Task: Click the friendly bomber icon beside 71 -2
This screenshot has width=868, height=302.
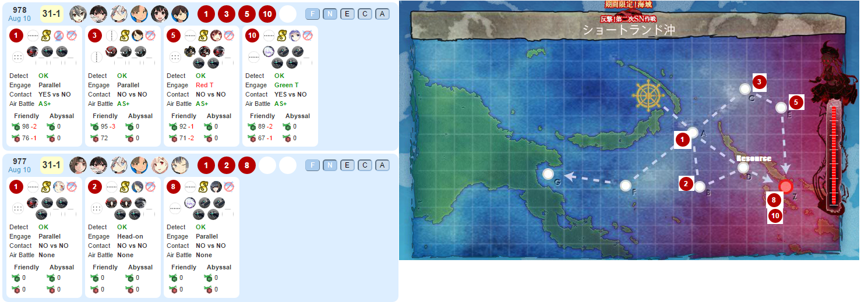Action: (x=174, y=138)
